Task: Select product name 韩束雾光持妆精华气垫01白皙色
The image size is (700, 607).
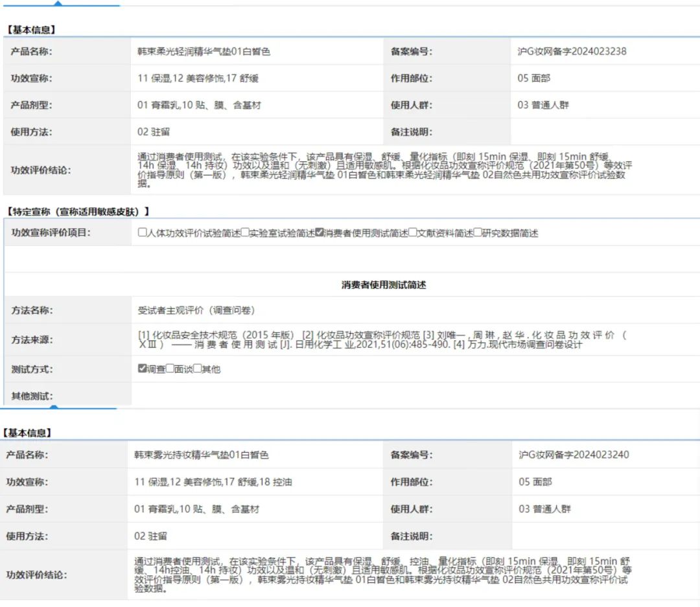Action: 201,455
